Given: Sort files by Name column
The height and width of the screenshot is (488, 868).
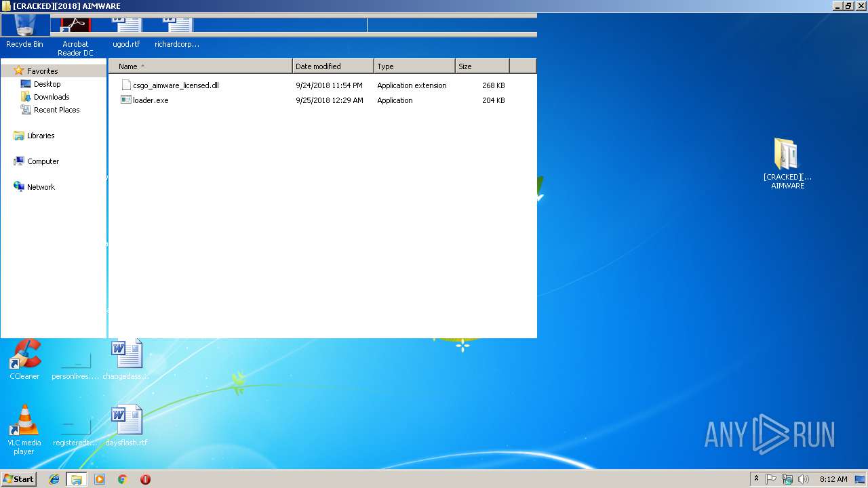Looking at the screenshot, I should coord(201,66).
